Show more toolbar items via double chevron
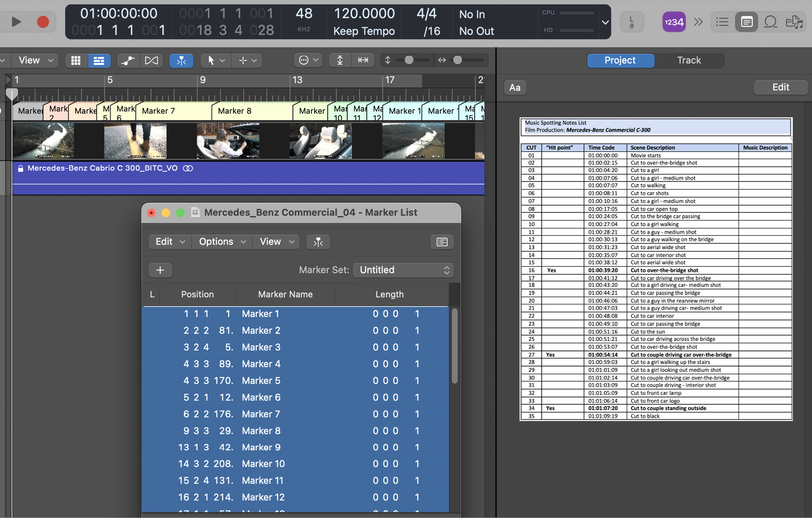This screenshot has width=812, height=518. [698, 22]
